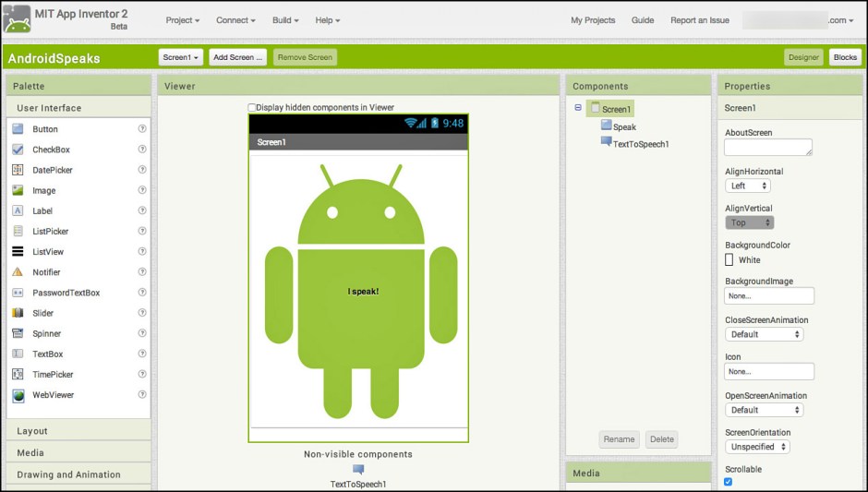Image resolution: width=868 pixels, height=492 pixels.
Task: Select the WebViewer globe icon
Action: coord(18,395)
